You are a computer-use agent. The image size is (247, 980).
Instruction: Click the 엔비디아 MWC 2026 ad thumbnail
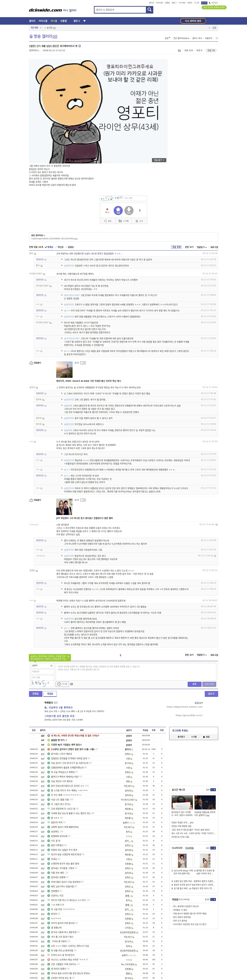[x=64, y=369]
